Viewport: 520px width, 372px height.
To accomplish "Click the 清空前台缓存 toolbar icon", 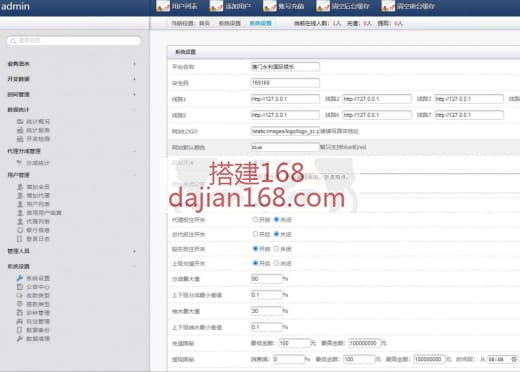I will [x=388, y=6].
